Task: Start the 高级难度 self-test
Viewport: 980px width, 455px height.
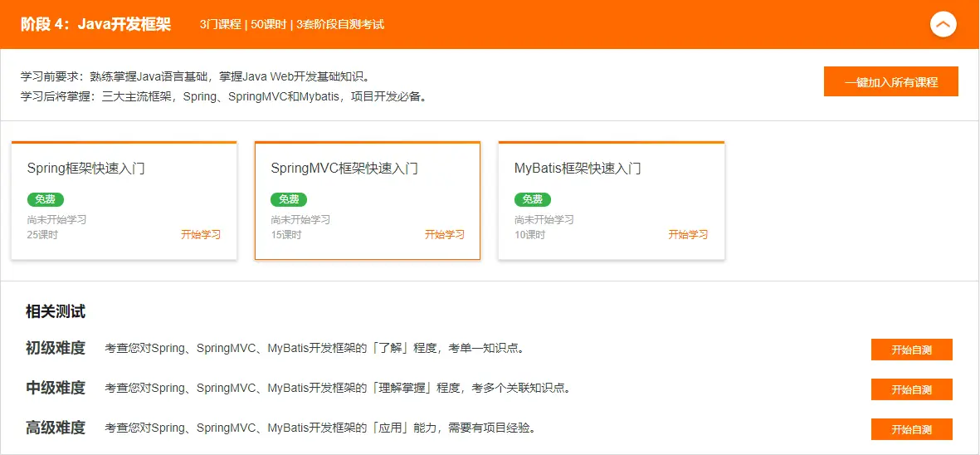Action: (911, 429)
